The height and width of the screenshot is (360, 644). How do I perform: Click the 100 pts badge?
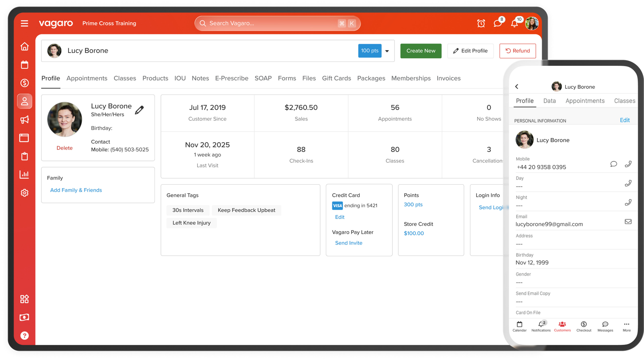pyautogui.click(x=370, y=51)
